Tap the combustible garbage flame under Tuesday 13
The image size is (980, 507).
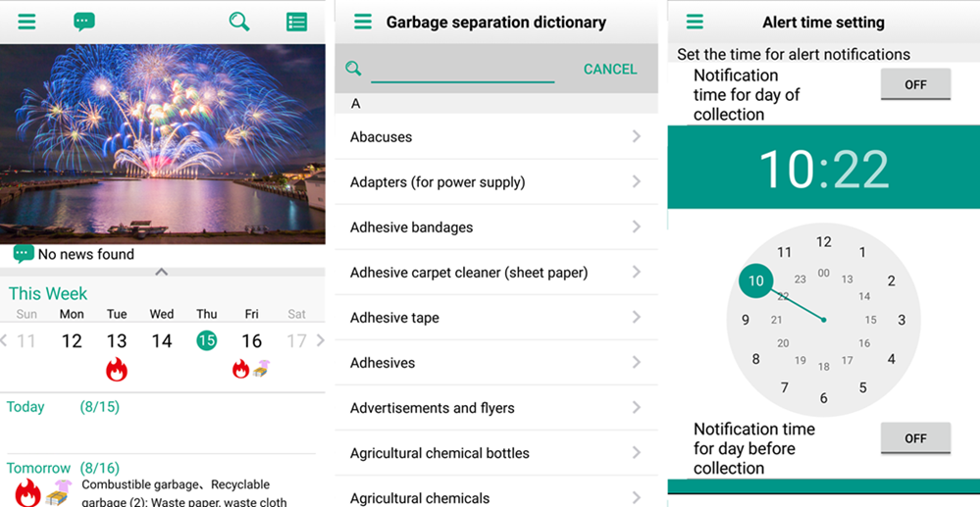tap(117, 370)
